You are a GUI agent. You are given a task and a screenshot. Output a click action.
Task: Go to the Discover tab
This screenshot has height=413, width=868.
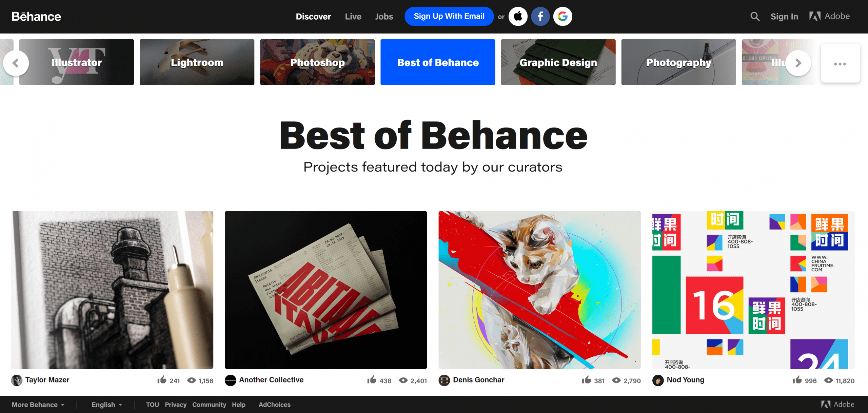pos(313,17)
